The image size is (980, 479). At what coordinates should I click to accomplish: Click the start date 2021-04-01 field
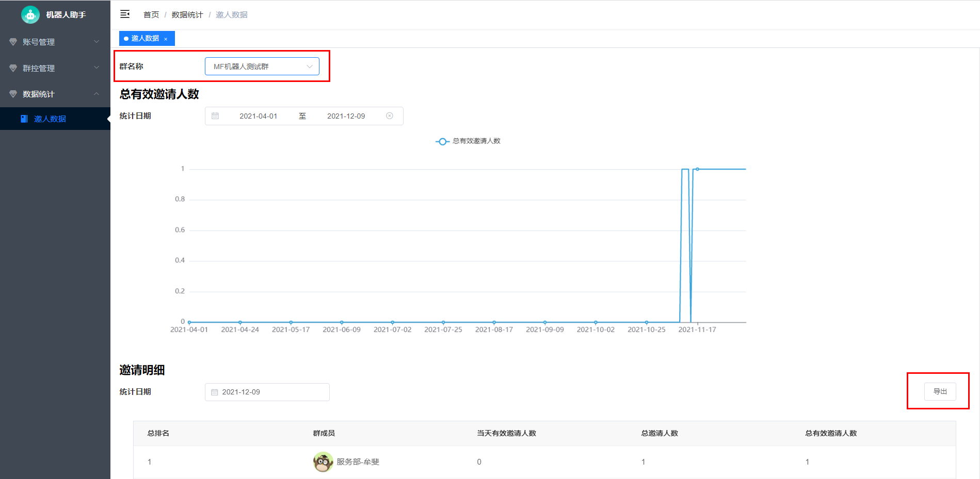[x=258, y=116]
